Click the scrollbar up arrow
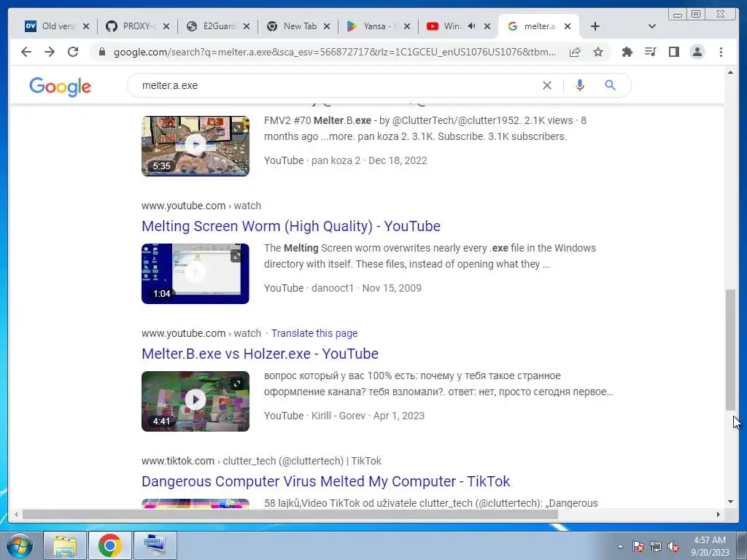 tap(730, 72)
